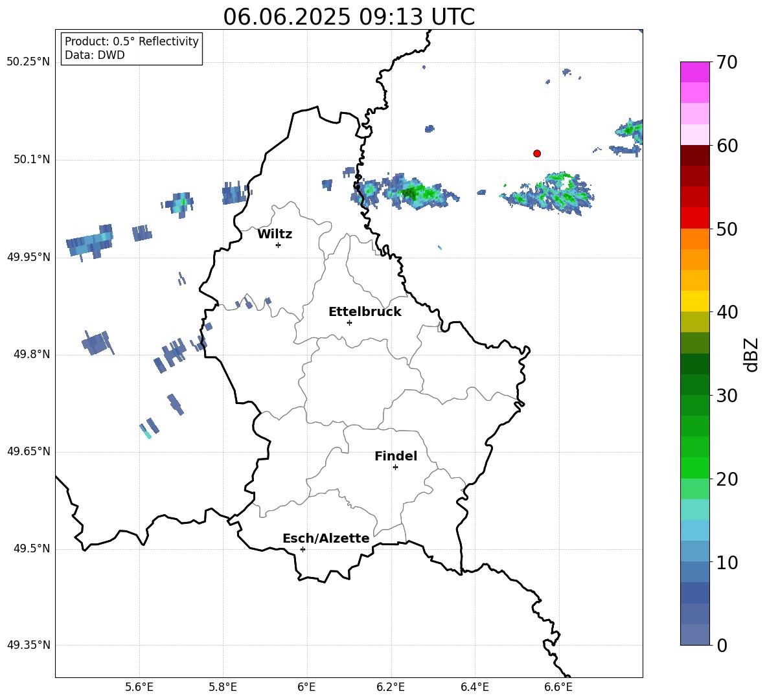Viewport: 767px width, 700px height.
Task: Click the Ettelbruck station label
Action: tap(365, 312)
